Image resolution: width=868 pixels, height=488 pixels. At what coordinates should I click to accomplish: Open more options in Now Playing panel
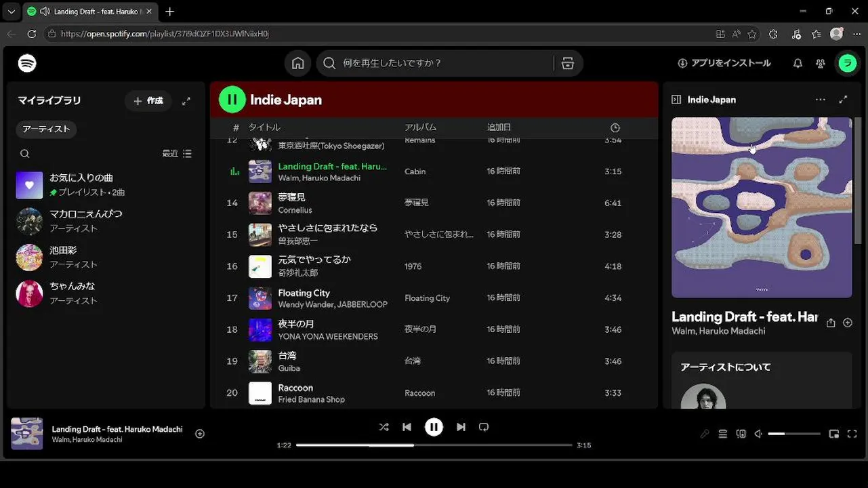[821, 100]
